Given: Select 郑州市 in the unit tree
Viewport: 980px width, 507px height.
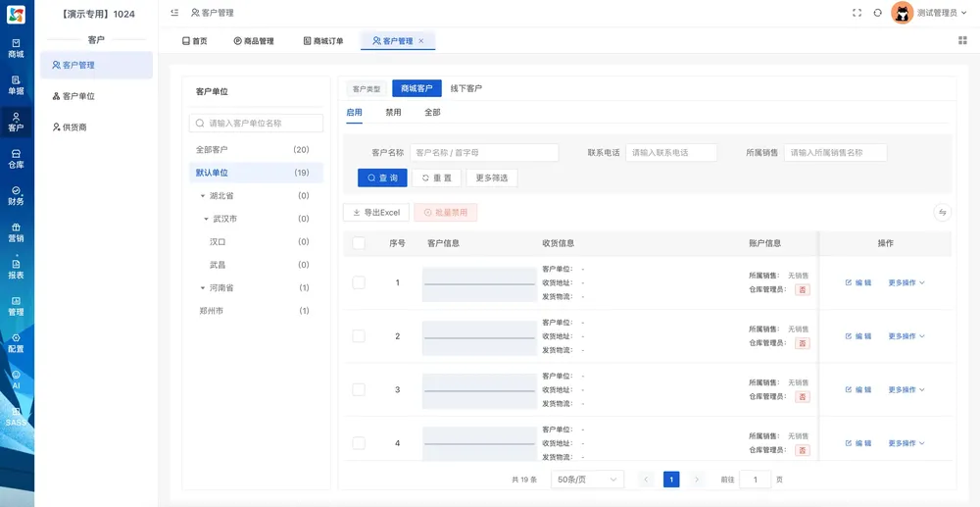Looking at the screenshot, I should pyautogui.click(x=256, y=311).
